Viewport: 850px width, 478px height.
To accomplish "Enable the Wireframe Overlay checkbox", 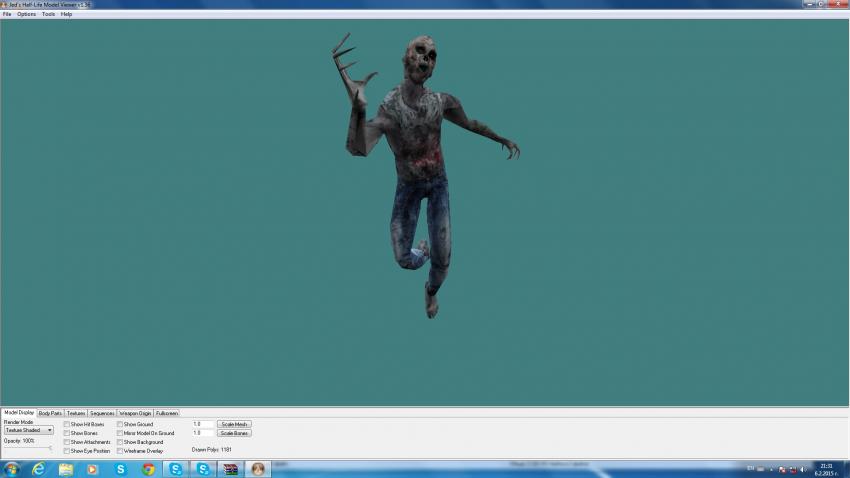I will [120, 450].
